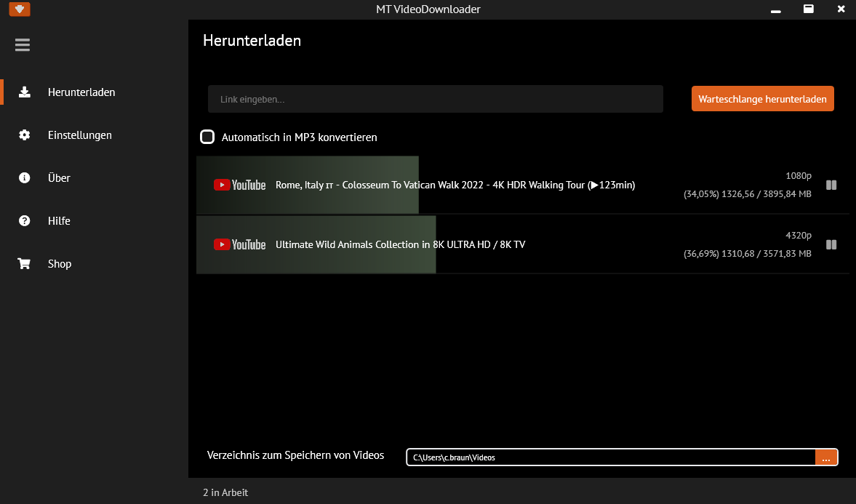The width and height of the screenshot is (856, 504).
Task: Click the Link eingeben input field
Action: (435, 99)
